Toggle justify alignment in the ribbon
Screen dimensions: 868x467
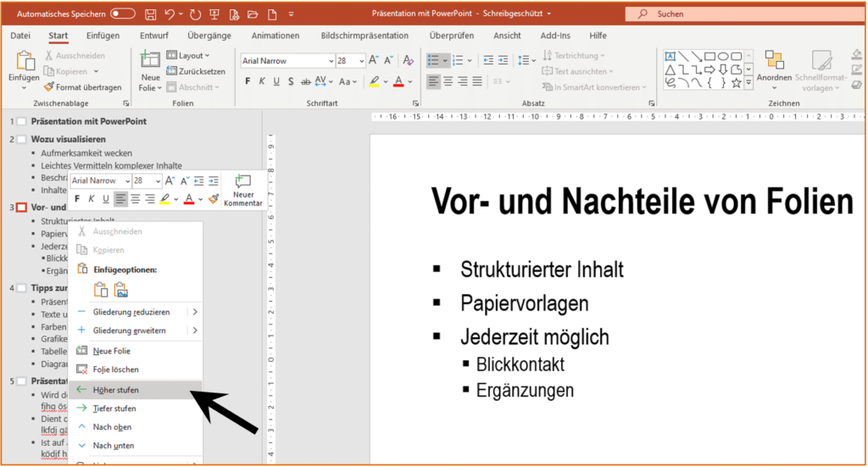click(477, 81)
